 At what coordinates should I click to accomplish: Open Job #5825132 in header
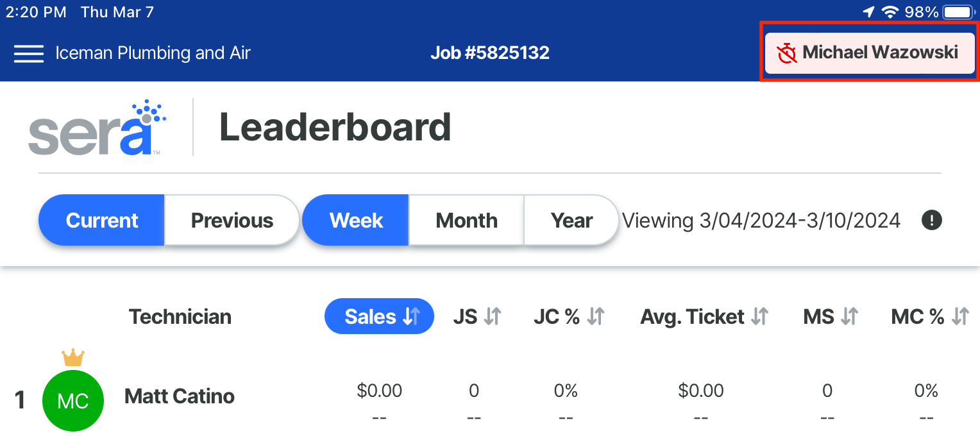click(x=490, y=53)
